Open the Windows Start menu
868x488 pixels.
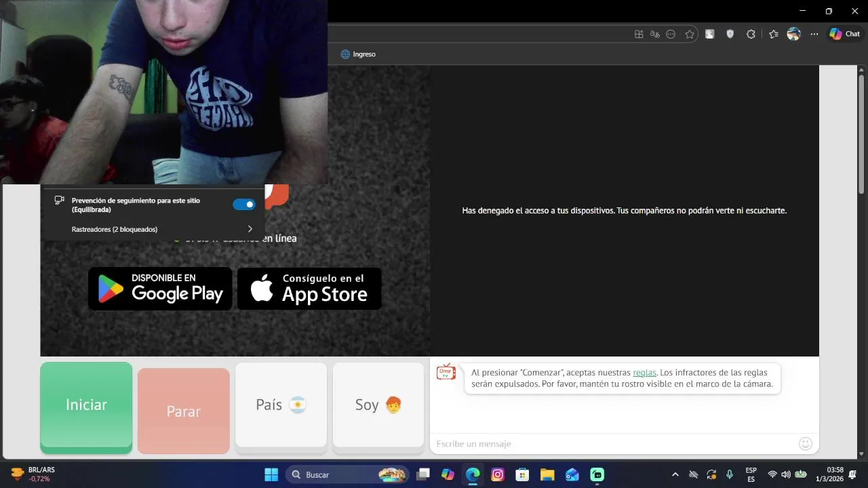point(271,474)
